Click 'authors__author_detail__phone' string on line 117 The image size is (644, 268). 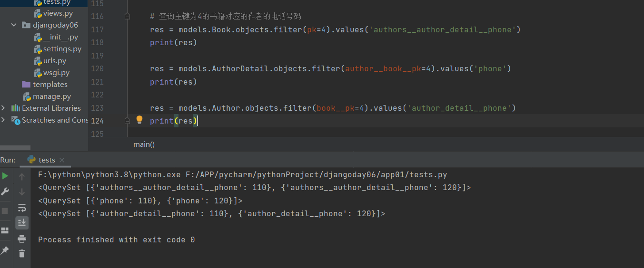(443, 29)
